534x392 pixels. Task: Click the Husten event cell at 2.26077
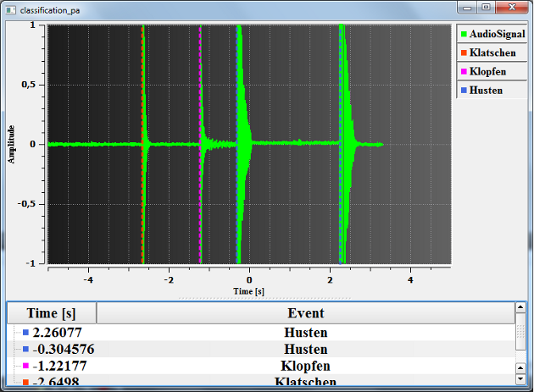click(306, 333)
